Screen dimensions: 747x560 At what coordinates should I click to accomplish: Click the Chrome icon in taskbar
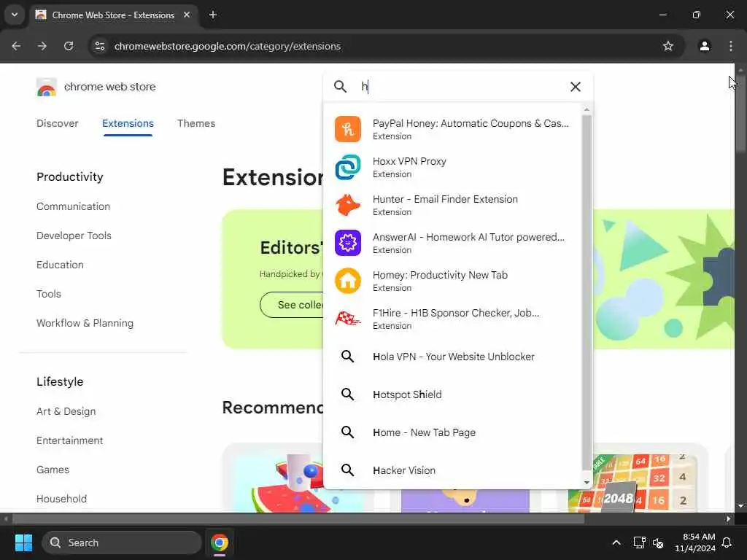220,542
